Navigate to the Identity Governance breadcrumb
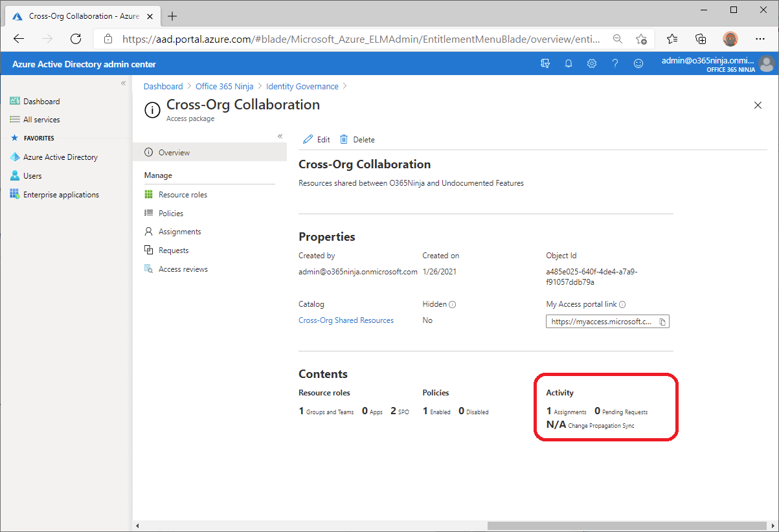 [x=302, y=86]
